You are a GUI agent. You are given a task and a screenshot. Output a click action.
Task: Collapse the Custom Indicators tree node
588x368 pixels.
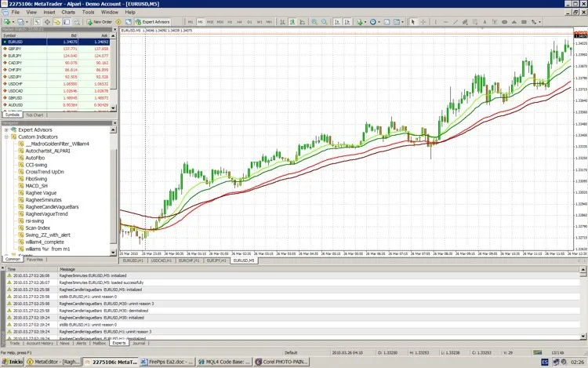point(6,137)
